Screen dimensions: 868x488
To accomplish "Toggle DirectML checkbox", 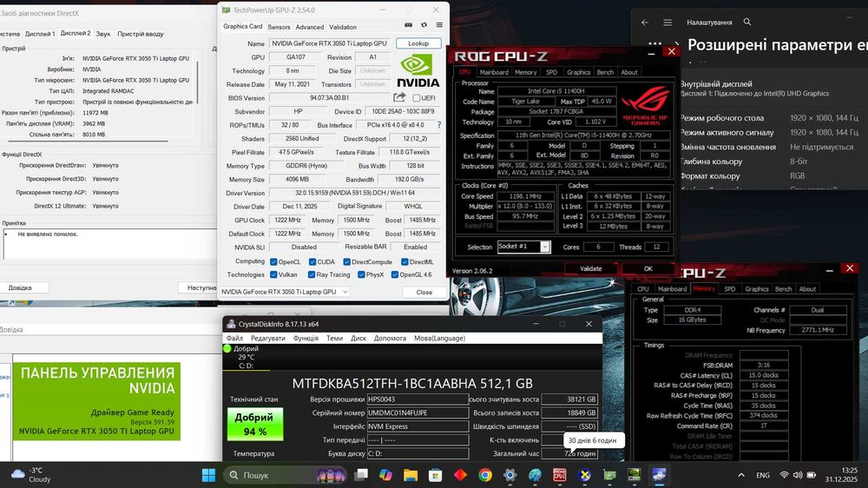I will pos(404,262).
